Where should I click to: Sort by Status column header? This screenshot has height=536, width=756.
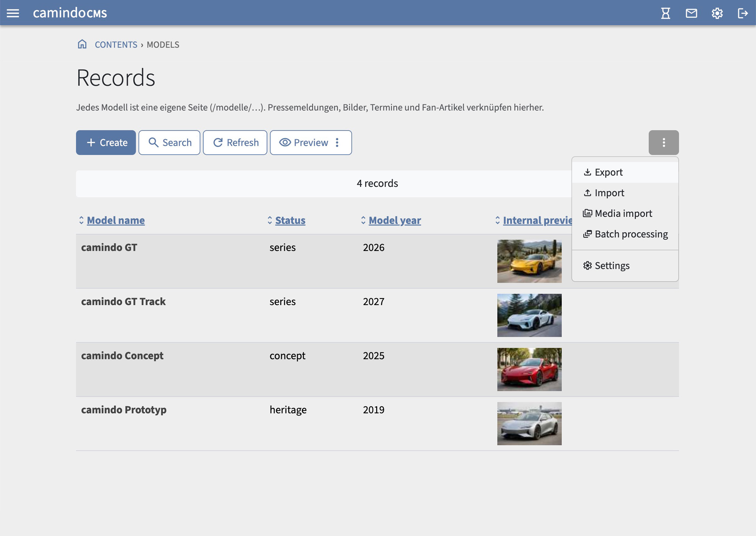pyautogui.click(x=290, y=220)
